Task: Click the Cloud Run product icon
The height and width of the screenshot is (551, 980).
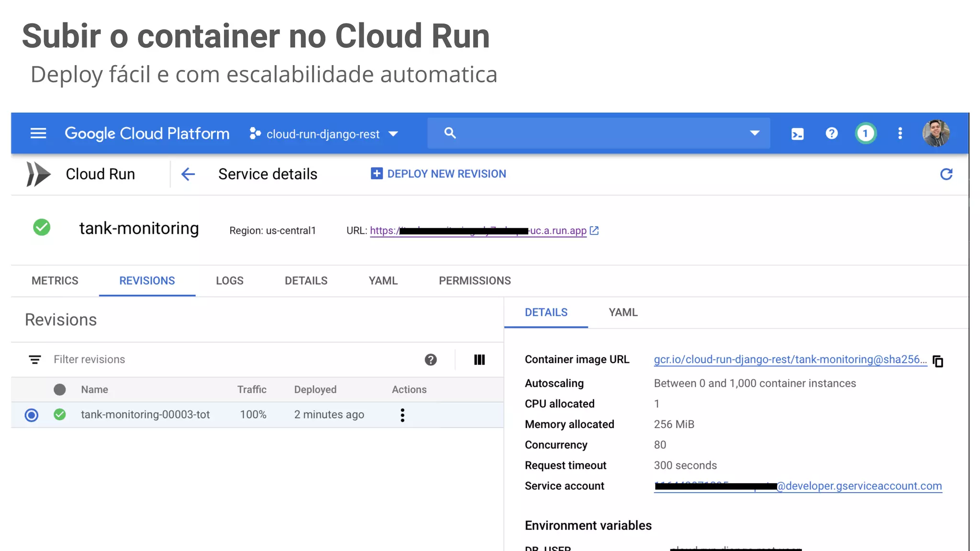Action: [x=38, y=174]
